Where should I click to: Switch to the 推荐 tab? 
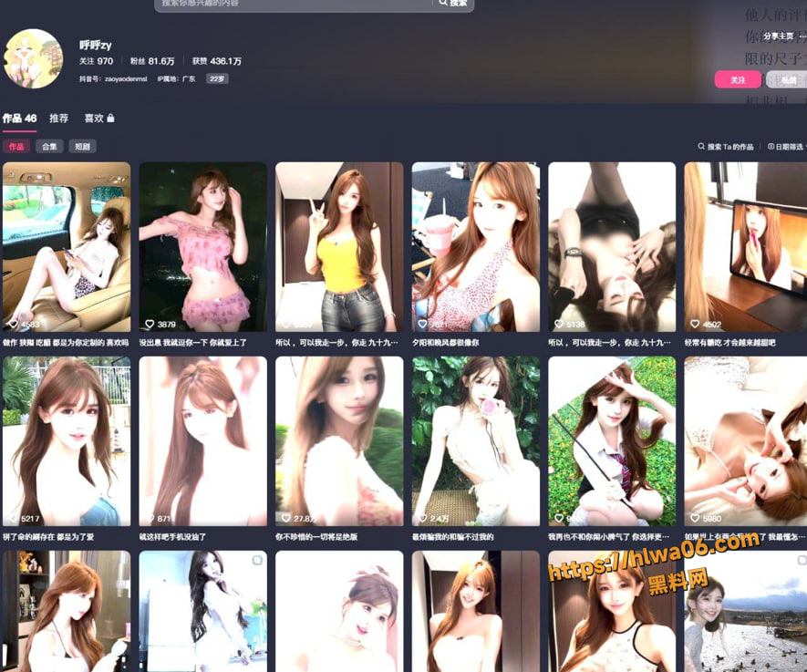(x=58, y=119)
